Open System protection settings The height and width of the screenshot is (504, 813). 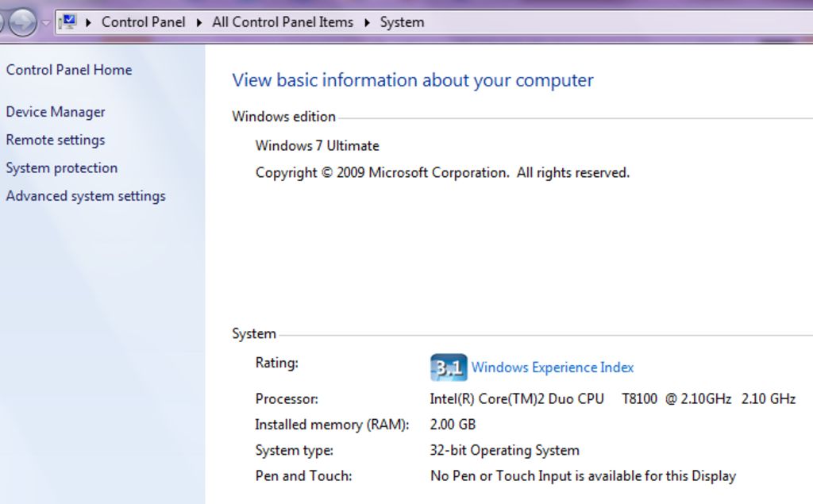click(62, 168)
